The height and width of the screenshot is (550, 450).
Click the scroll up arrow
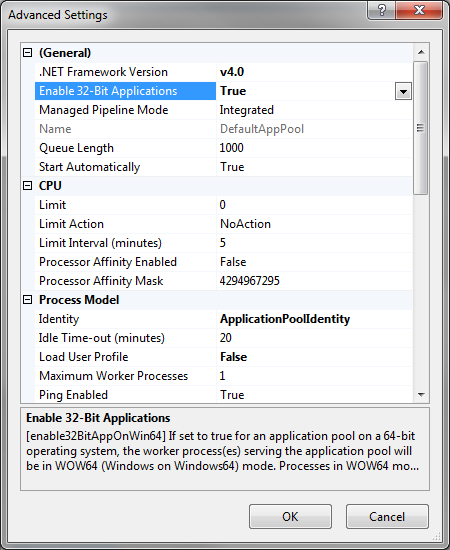click(x=421, y=52)
